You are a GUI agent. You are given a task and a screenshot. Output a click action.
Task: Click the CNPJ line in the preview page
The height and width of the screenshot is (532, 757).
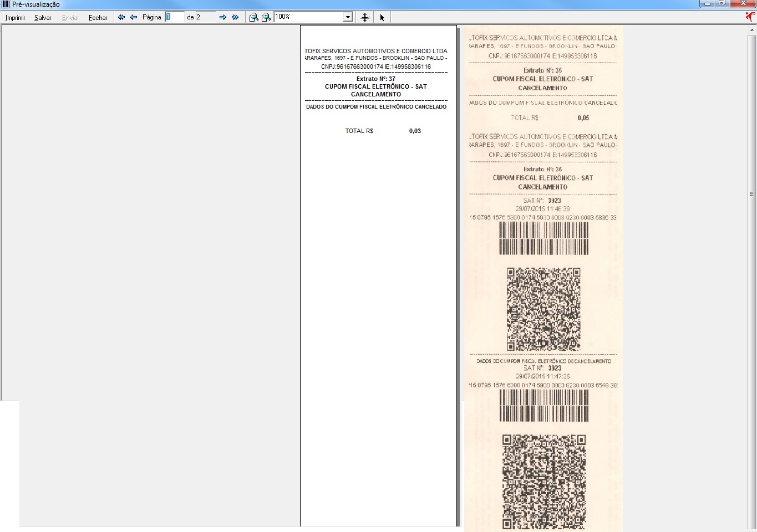pyautogui.click(x=376, y=66)
